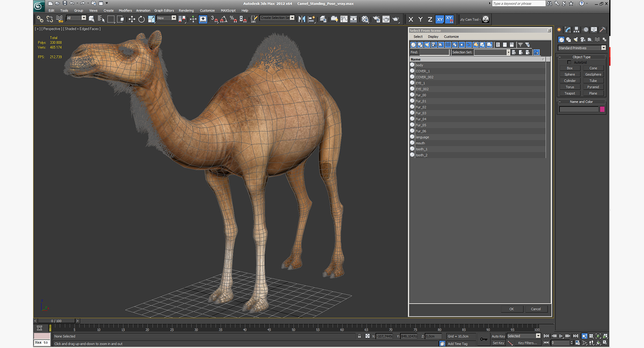Toggle 3D Snaps button

point(214,19)
